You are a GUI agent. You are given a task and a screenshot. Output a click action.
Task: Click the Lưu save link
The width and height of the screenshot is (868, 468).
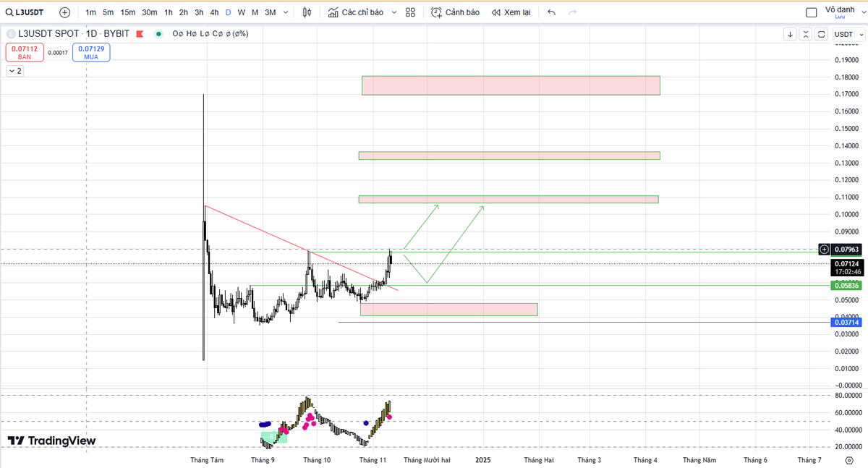(x=840, y=17)
